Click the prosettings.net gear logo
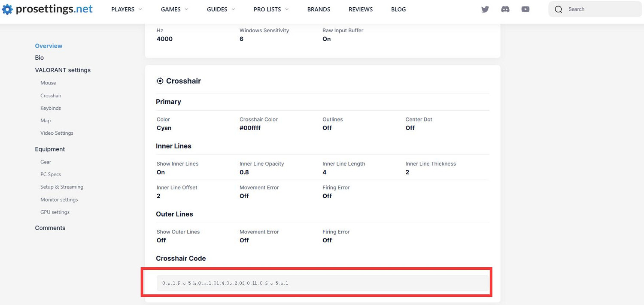The image size is (644, 305). point(7,9)
